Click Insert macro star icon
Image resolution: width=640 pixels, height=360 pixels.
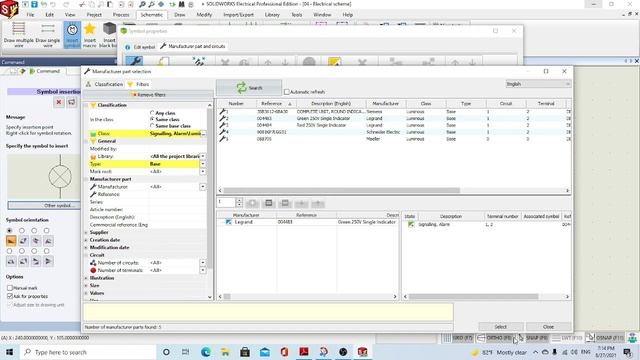pyautogui.click(x=90, y=35)
